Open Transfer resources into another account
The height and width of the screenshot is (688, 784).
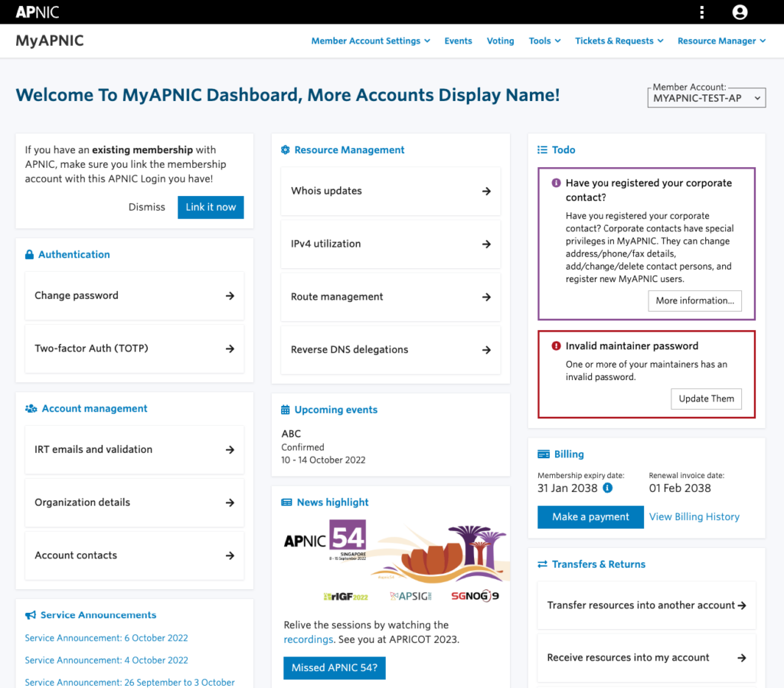[646, 605]
